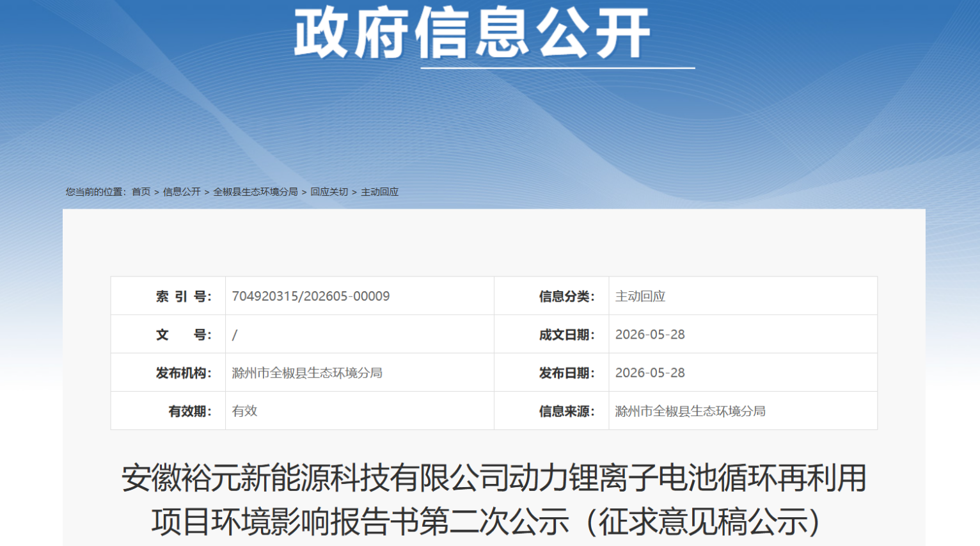Click the 索引号 field label
The height and width of the screenshot is (546, 980).
point(183,296)
